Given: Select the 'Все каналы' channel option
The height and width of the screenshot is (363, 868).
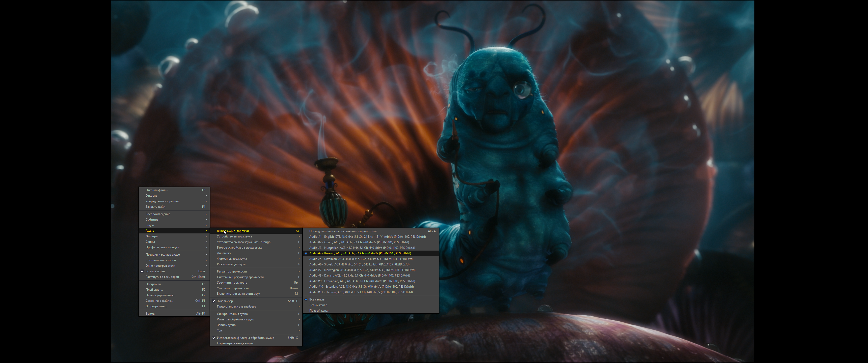Looking at the screenshot, I should click(x=371, y=299).
